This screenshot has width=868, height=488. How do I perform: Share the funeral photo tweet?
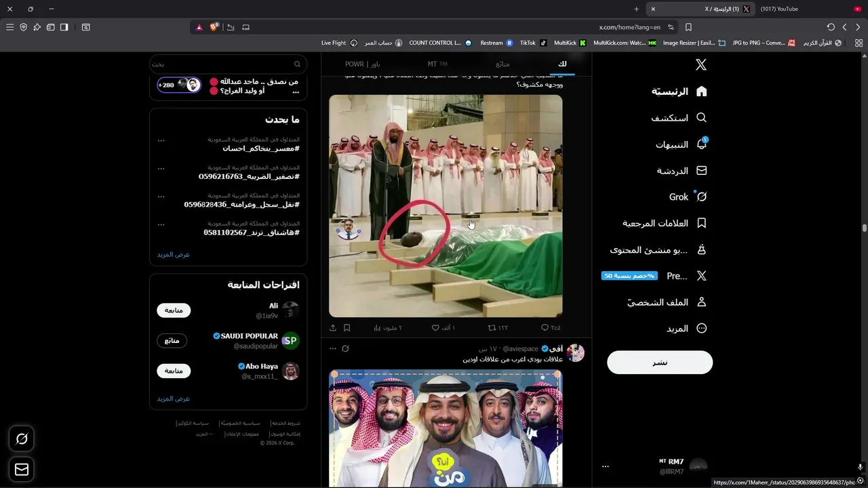333,328
